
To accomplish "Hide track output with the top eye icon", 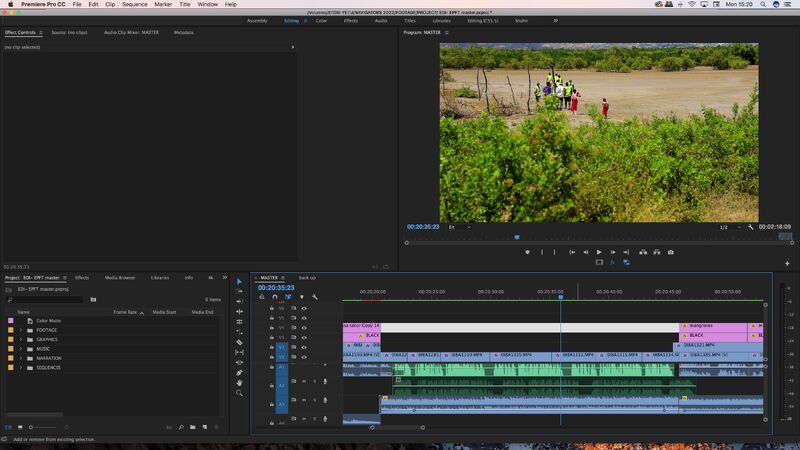I will click(x=304, y=309).
